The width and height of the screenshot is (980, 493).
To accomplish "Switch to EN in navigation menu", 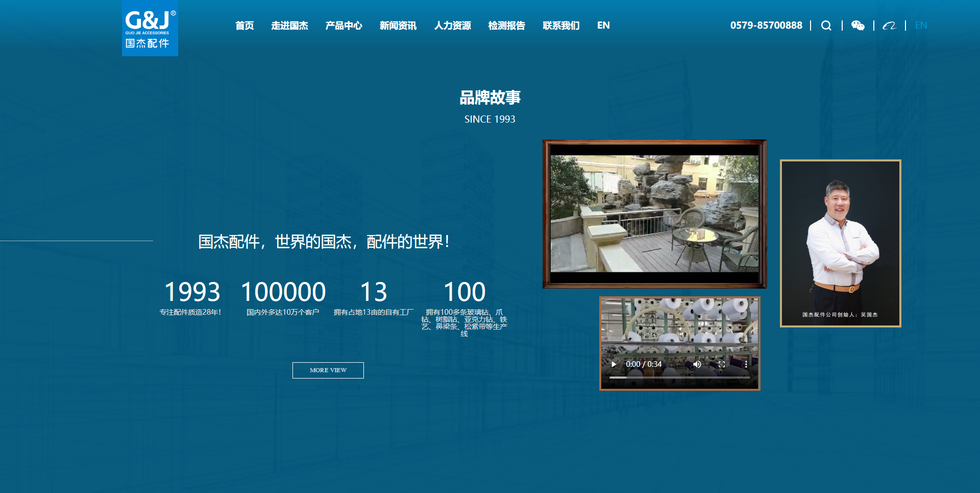I will [603, 26].
